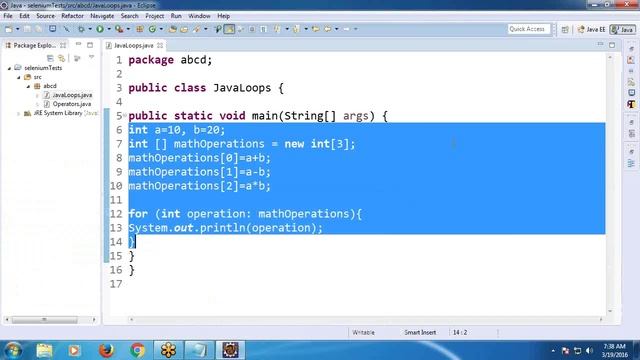
Task: Click the Next Annotation toolbar icon
Action: point(278,29)
